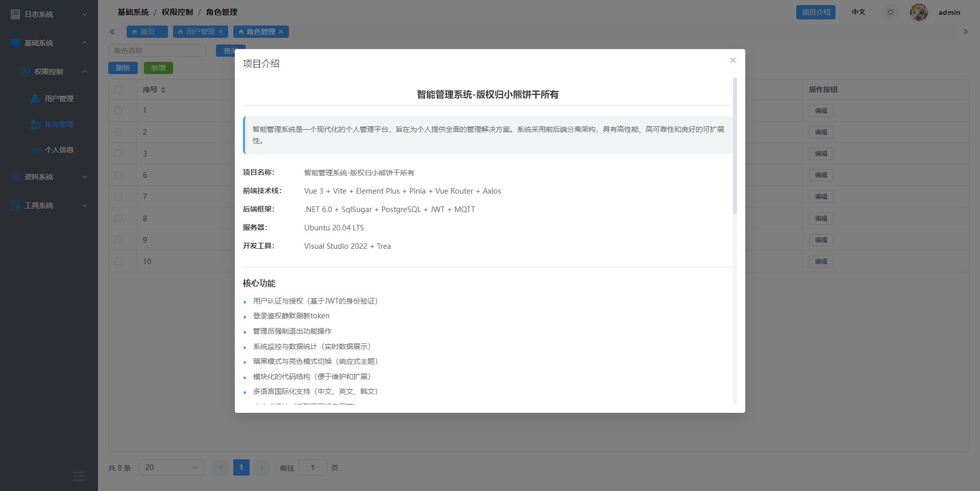This screenshot has width=980, height=491.
Task: Open the page size dropdown showing 20
Action: (x=172, y=467)
